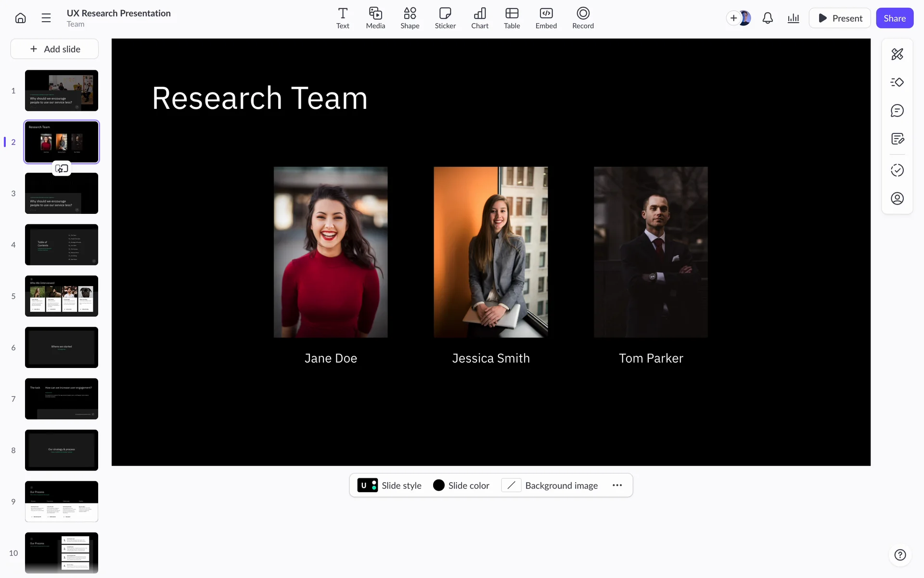
Task: Click the transition icon between slides 2 and 3
Action: [x=62, y=169]
